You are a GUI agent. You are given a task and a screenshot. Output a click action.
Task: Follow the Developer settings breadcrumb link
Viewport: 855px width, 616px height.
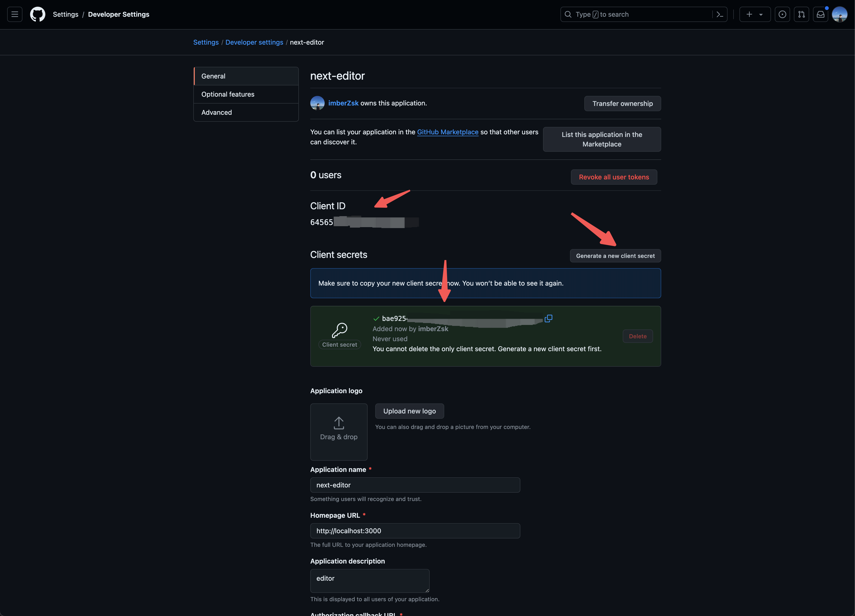tap(254, 42)
